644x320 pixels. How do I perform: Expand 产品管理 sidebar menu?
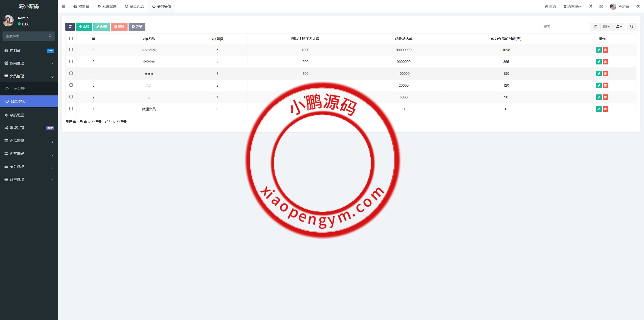29,141
